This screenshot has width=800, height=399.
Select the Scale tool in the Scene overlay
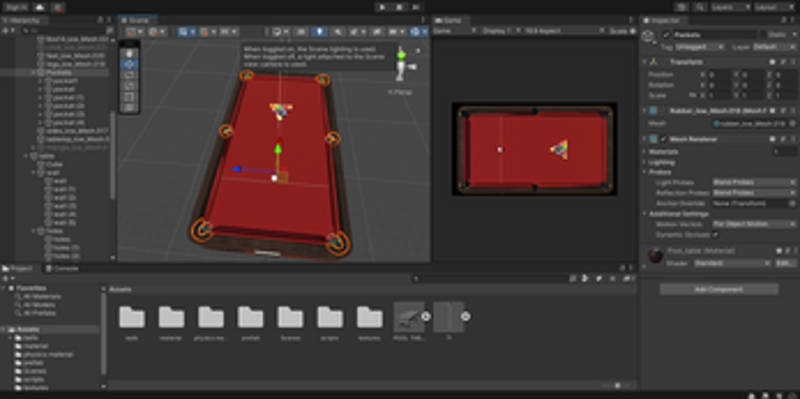coord(130,86)
